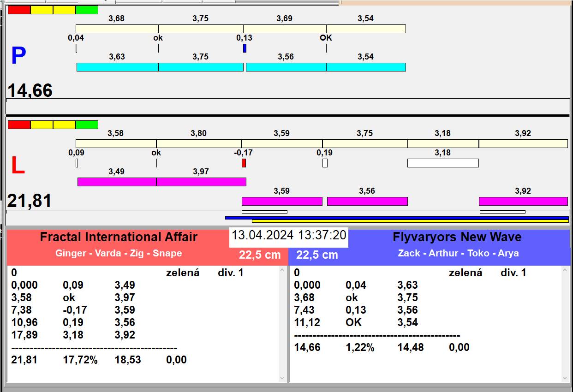
Task: Click the white 3,18 box in lane L
Action: coord(442,163)
